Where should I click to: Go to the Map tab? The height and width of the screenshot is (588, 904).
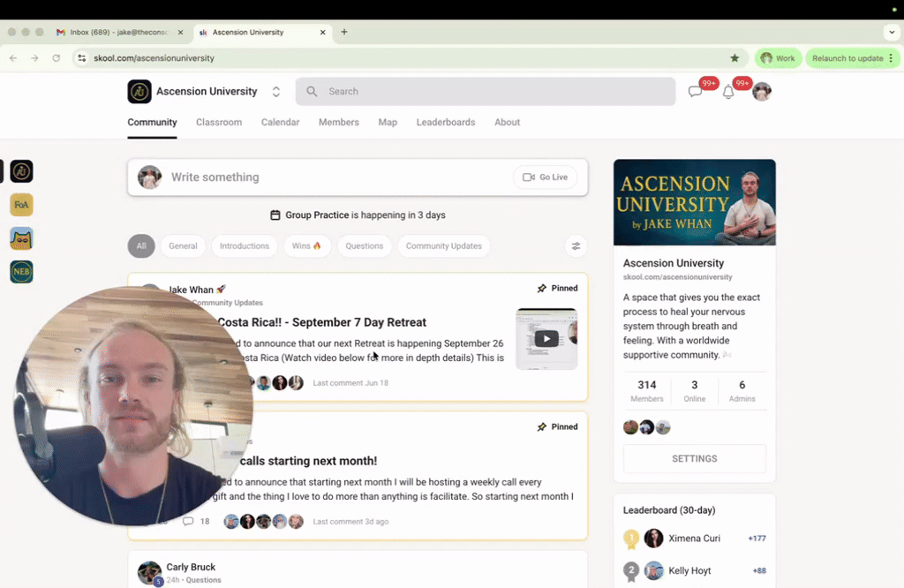click(x=388, y=122)
